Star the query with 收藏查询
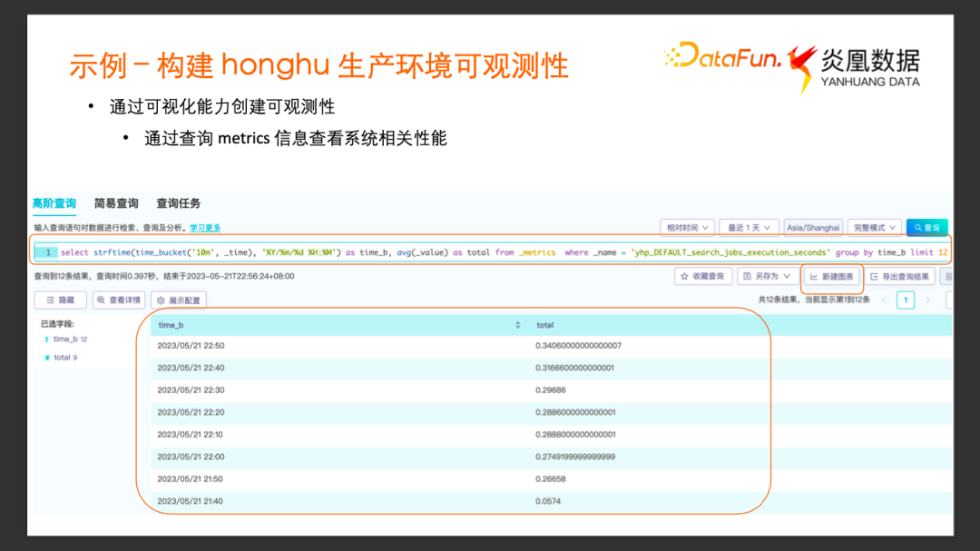 point(702,277)
